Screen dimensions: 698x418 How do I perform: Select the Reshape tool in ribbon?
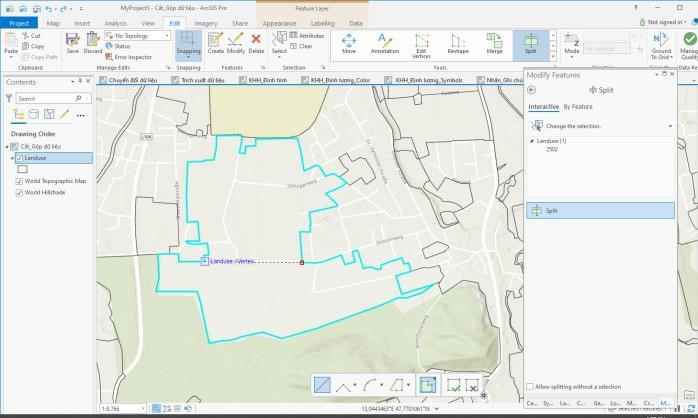click(458, 44)
